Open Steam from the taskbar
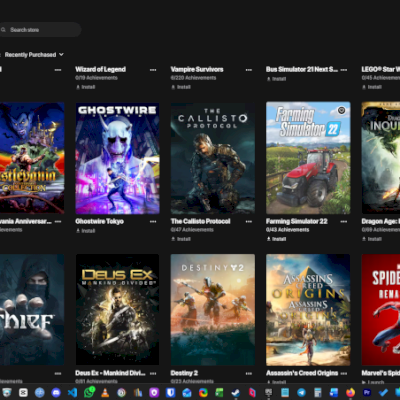Screen dimensions: 400x400 pyautogui.click(x=236, y=392)
